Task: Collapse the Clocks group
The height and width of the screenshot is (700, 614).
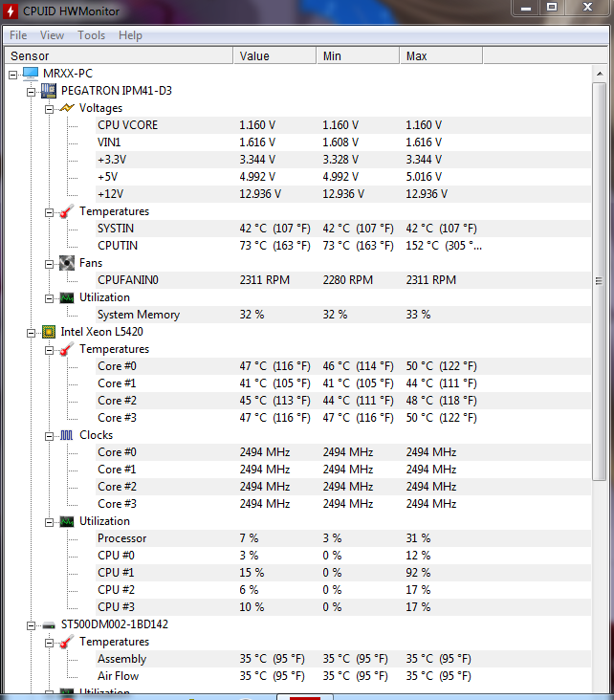Action: (49, 437)
